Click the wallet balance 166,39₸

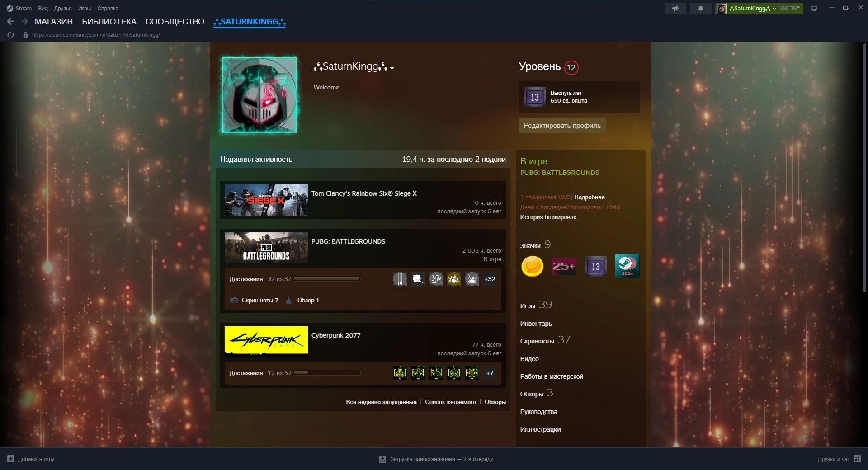789,9
